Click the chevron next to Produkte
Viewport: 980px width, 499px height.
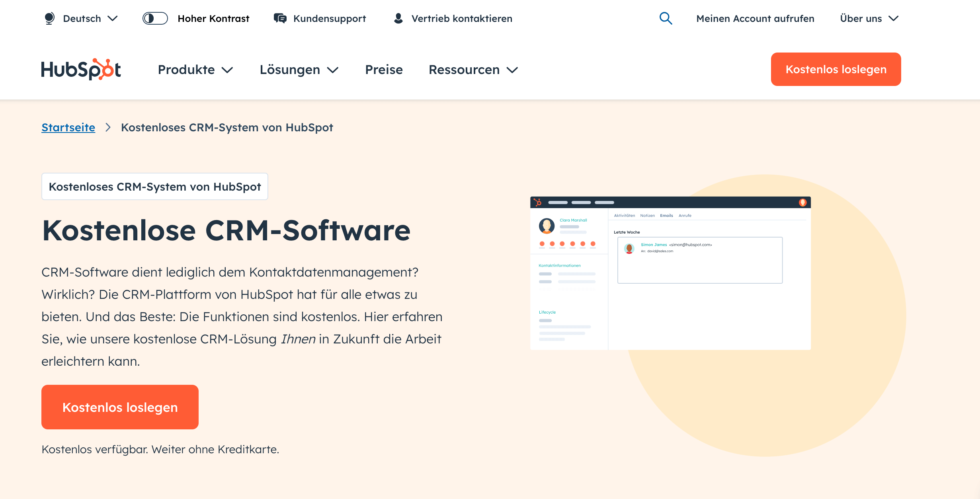coord(227,70)
